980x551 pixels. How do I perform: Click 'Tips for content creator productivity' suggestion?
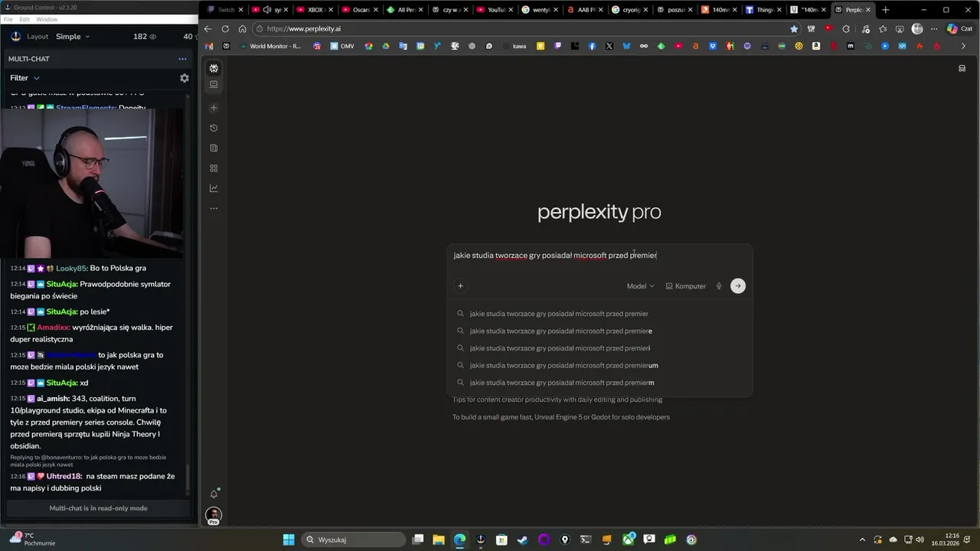click(557, 399)
